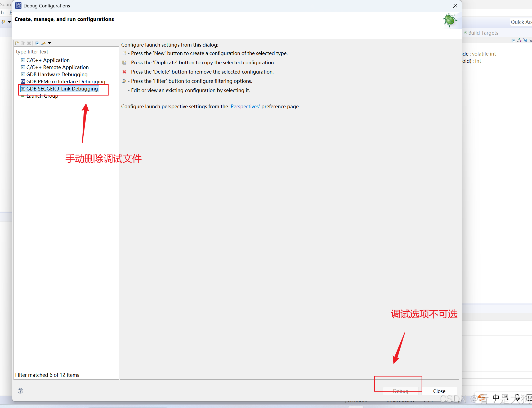Click the Close button
This screenshot has width=532, height=408.
click(x=439, y=391)
